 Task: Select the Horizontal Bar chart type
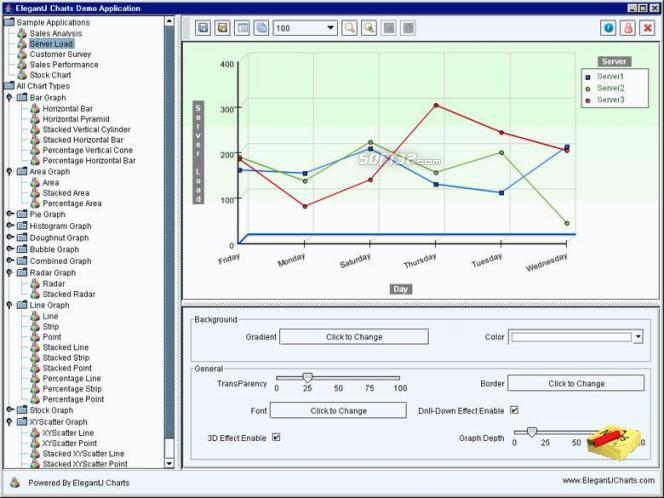68,109
